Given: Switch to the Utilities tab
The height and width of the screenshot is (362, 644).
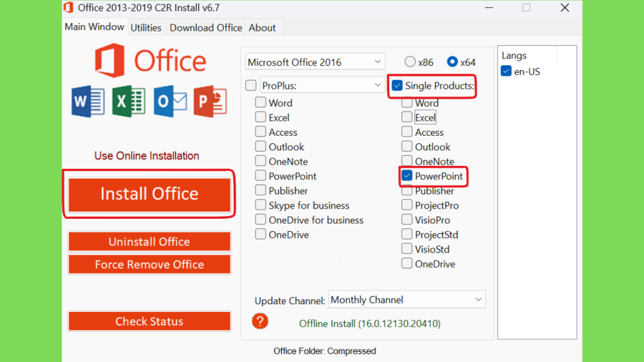Looking at the screenshot, I should [146, 28].
